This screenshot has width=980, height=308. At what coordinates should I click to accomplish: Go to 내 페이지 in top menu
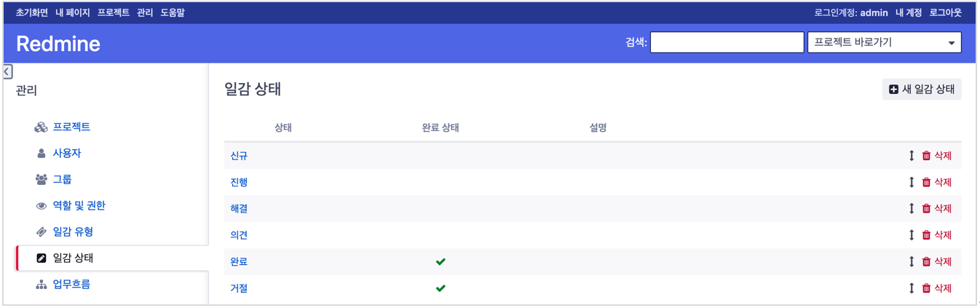[73, 12]
